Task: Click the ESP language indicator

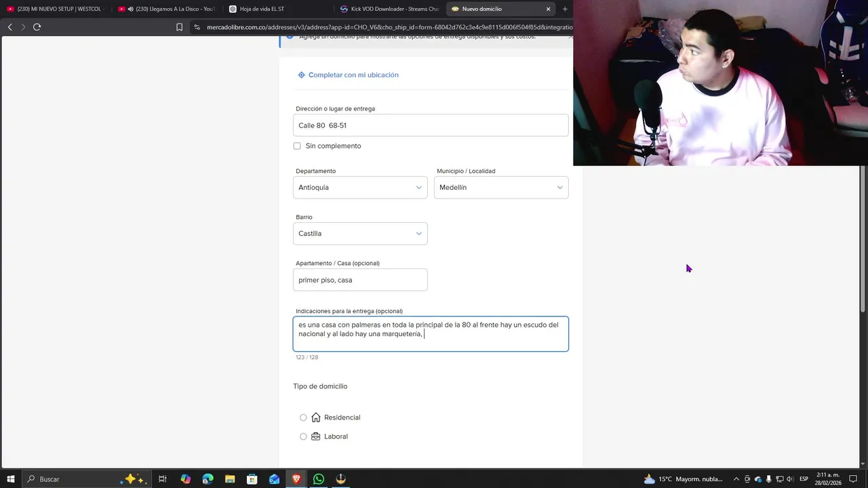Action: pyautogui.click(x=804, y=479)
